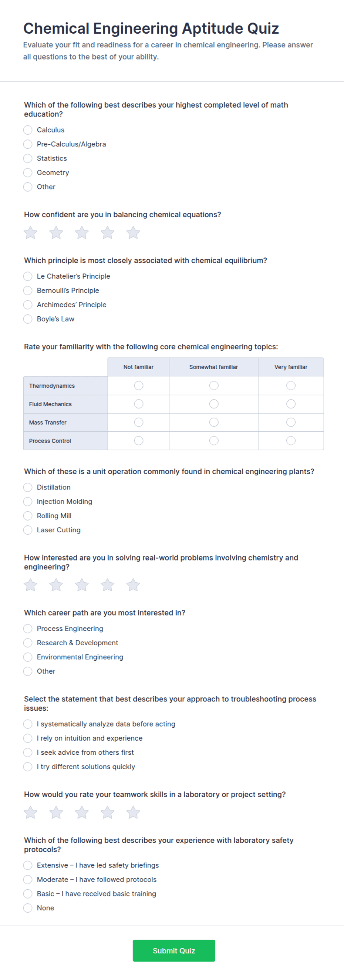This screenshot has height=980, width=344.
Task: Select Distillation as the unit operation
Action: point(28,487)
